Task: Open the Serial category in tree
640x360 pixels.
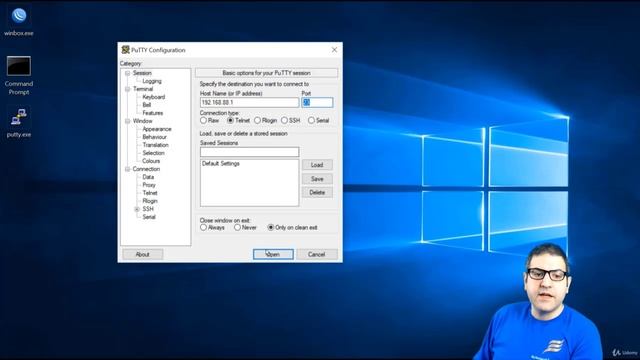Action: (x=149, y=217)
